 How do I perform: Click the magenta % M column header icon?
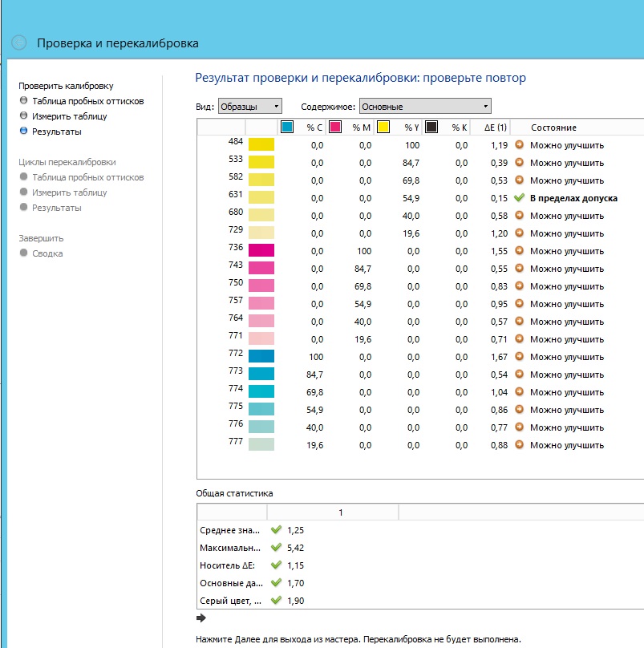point(335,128)
